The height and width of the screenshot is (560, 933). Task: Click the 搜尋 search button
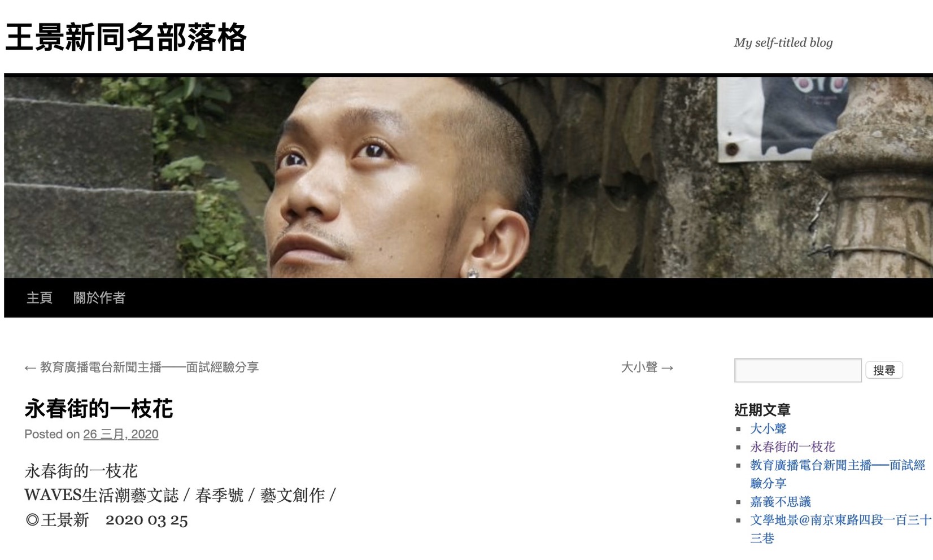884,370
